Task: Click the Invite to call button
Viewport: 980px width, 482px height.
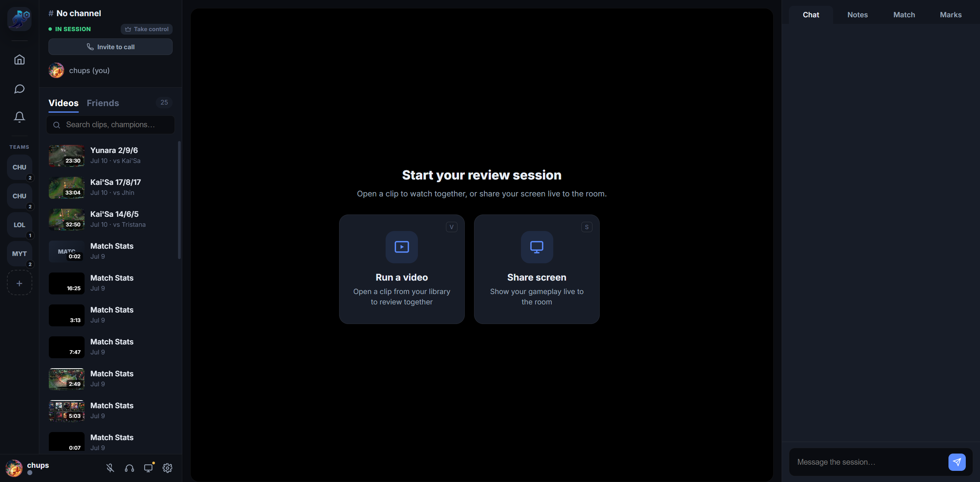Action: 110,47
